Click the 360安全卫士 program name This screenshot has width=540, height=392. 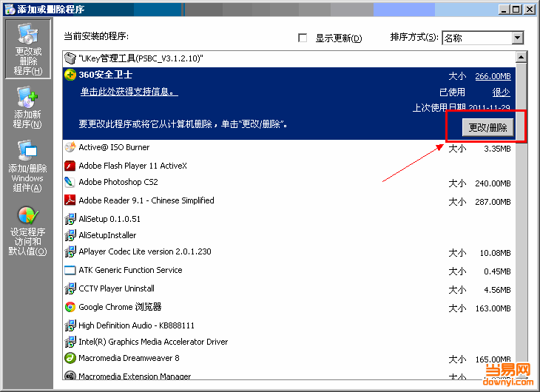(x=105, y=75)
